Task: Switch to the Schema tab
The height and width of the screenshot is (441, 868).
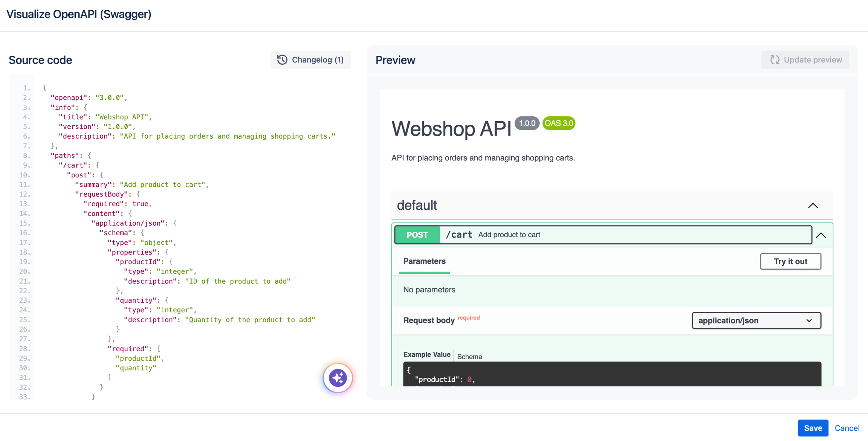Action: click(x=469, y=357)
